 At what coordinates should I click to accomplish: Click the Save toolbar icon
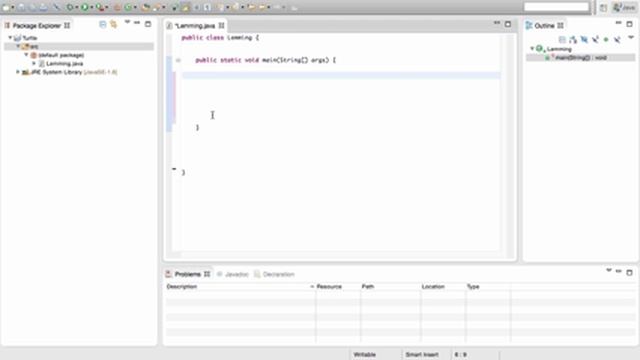click(x=21, y=7)
